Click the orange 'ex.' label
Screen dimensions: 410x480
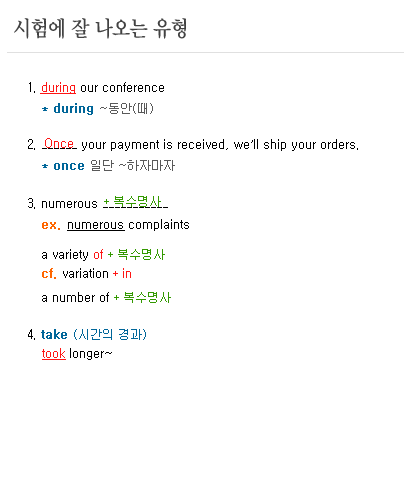51,225
